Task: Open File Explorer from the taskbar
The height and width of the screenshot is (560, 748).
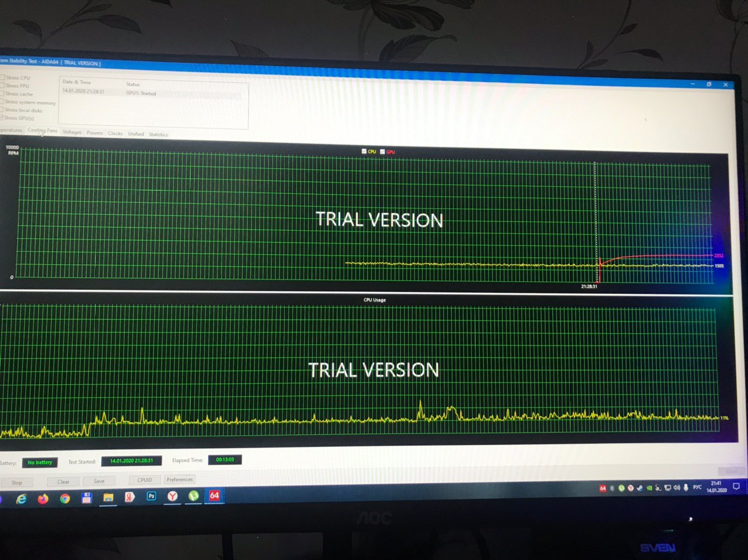Action: pos(108,498)
